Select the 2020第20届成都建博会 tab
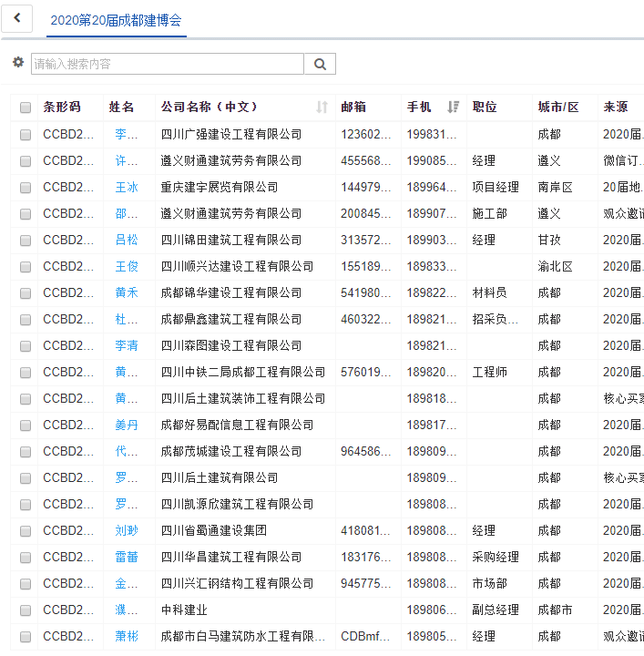The width and height of the screenshot is (644, 656). pyautogui.click(x=116, y=20)
